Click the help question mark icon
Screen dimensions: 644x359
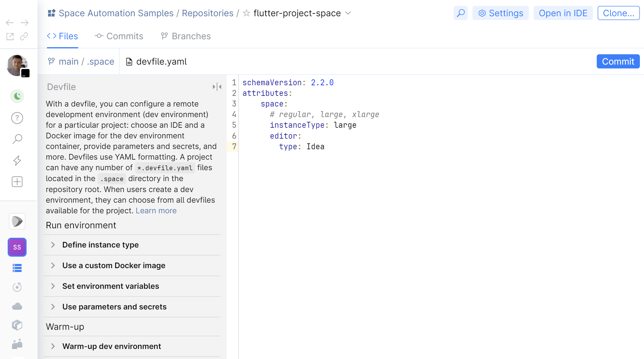pyautogui.click(x=17, y=118)
